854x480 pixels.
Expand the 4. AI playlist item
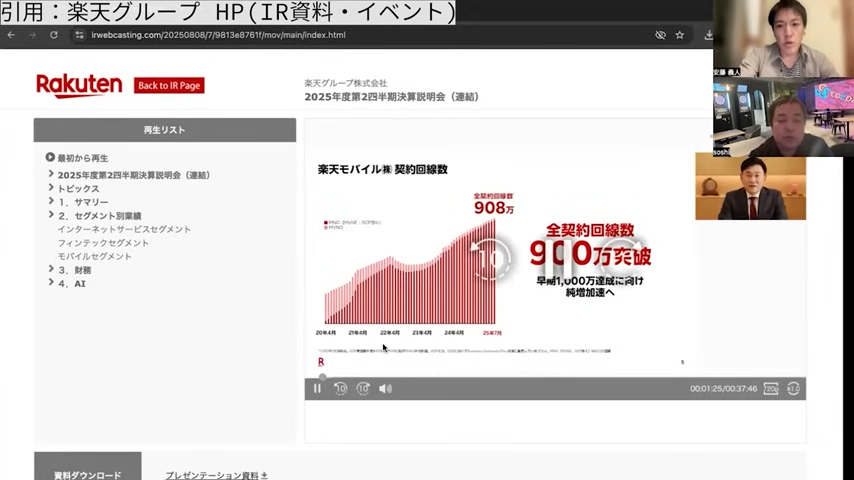(x=51, y=283)
